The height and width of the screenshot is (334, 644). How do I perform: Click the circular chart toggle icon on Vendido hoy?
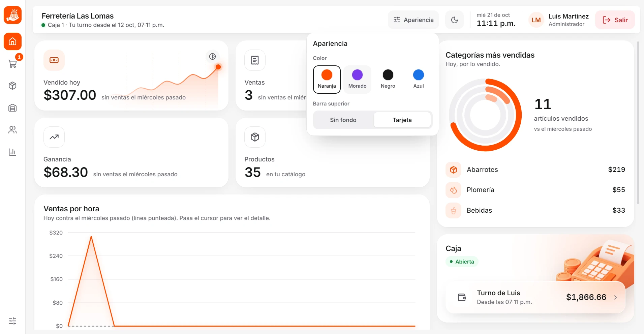click(x=212, y=56)
